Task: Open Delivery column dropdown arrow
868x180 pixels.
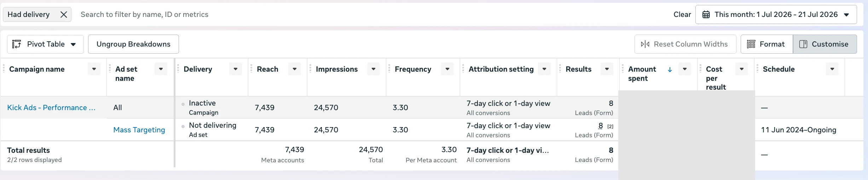Action: point(236,69)
